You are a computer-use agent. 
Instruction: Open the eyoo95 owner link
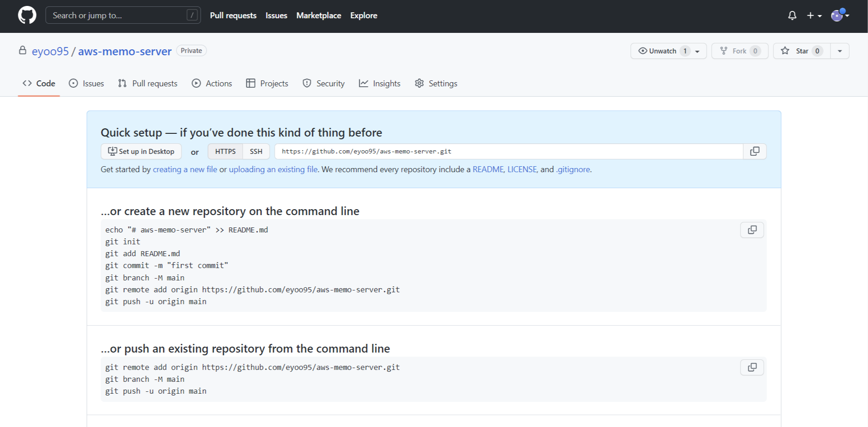click(50, 51)
